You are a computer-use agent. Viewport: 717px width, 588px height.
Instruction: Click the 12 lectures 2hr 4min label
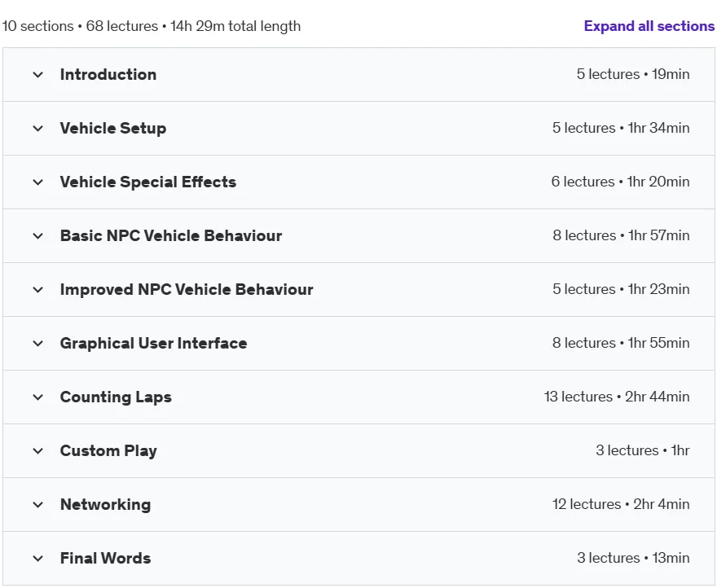pyautogui.click(x=621, y=504)
